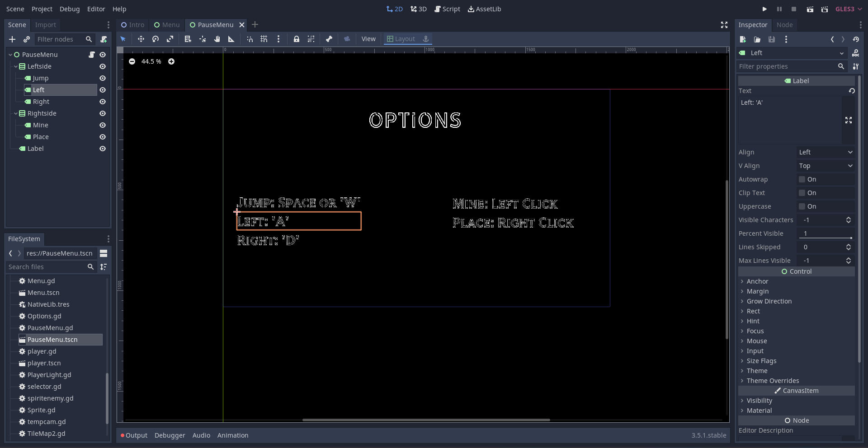Screen dimensions: 868x448
Task: Open the Layout button in toolbar
Action: click(401, 39)
